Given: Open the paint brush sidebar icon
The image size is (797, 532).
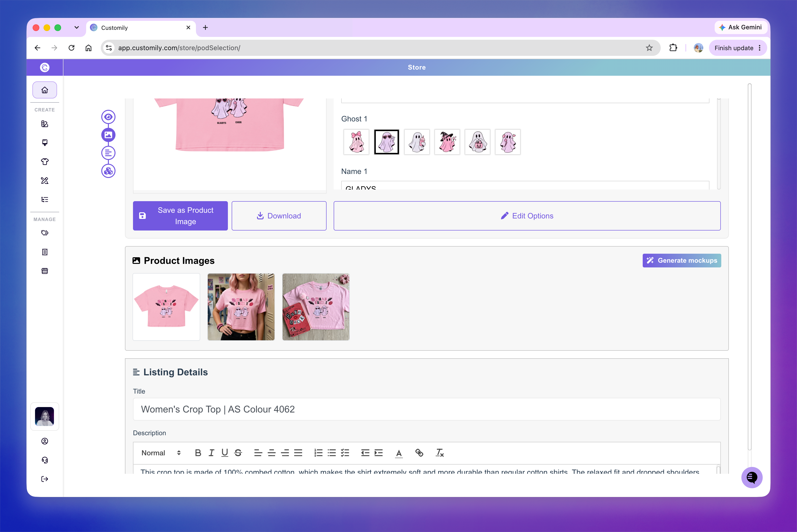Looking at the screenshot, I should 44,142.
